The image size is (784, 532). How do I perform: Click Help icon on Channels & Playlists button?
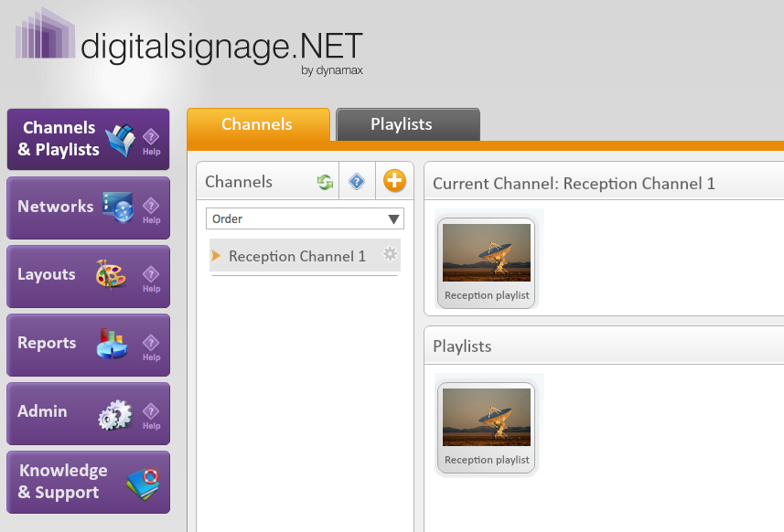pos(151,142)
